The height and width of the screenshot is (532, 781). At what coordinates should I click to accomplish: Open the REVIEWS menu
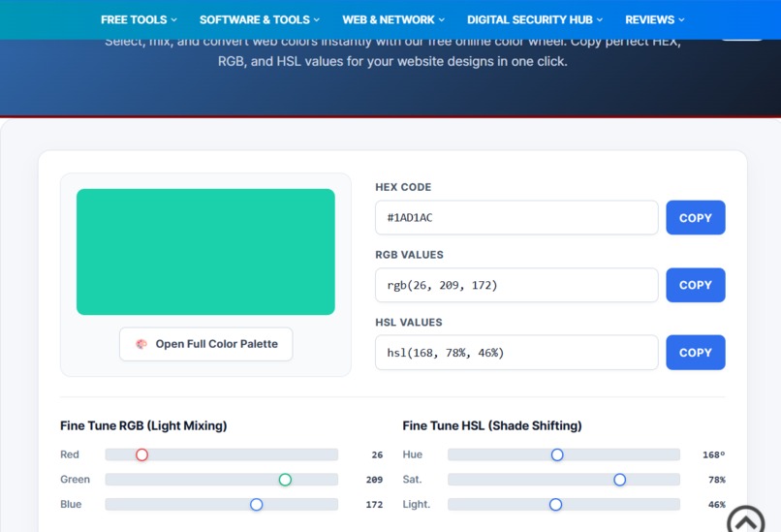click(x=655, y=20)
